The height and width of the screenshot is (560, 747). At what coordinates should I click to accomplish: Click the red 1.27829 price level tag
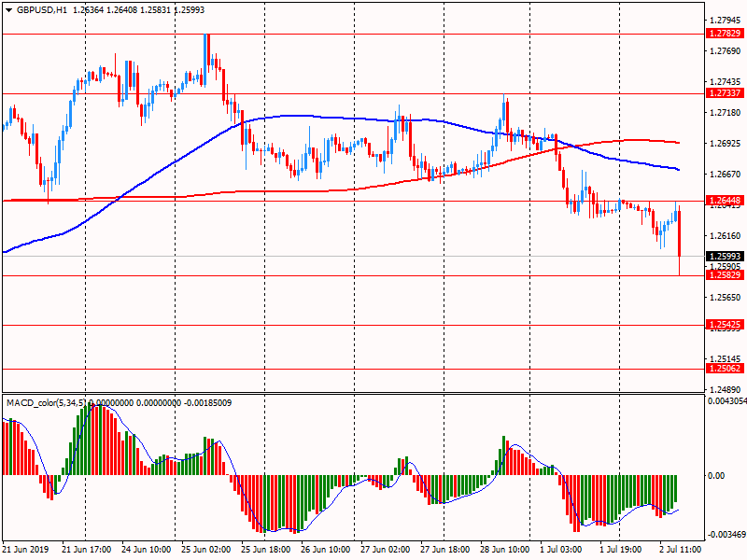pyautogui.click(x=726, y=34)
